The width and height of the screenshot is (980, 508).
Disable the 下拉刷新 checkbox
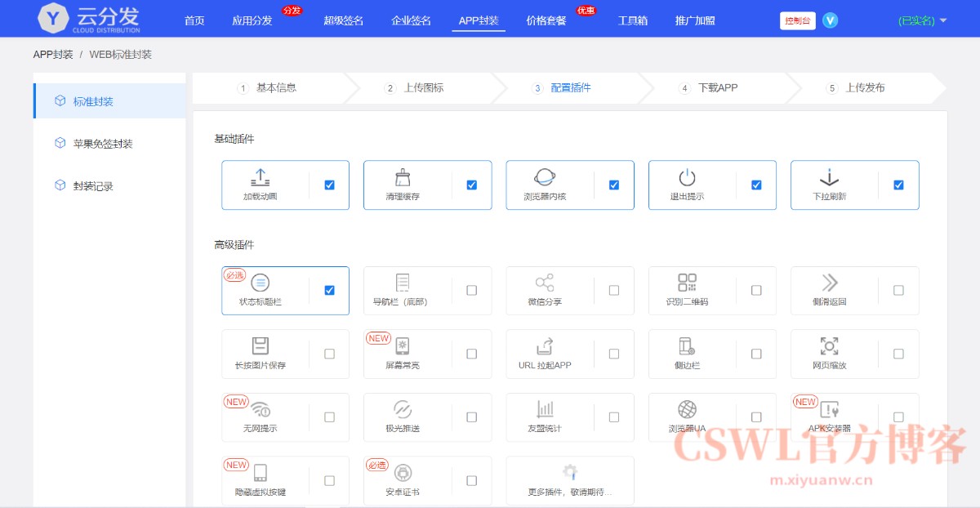898,185
